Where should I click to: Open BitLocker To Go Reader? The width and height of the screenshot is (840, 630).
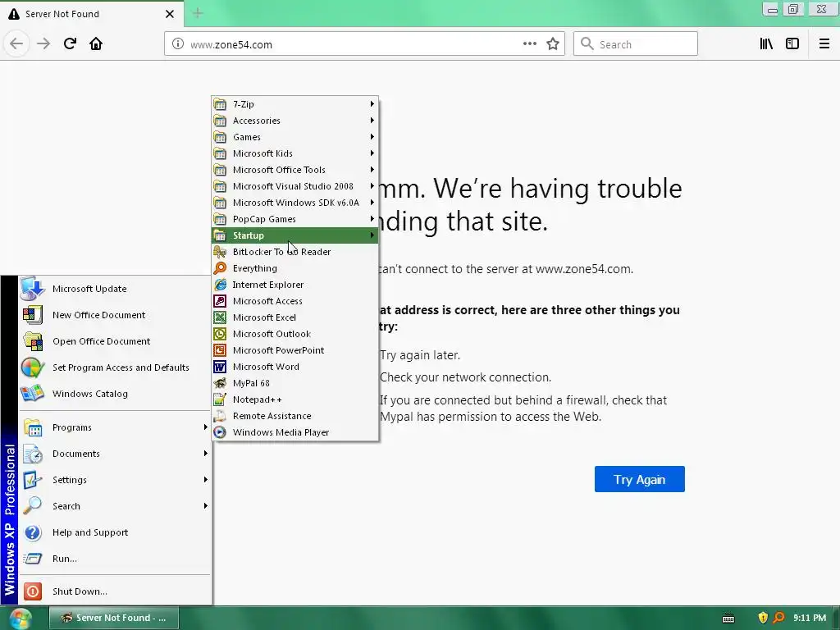pos(295,252)
